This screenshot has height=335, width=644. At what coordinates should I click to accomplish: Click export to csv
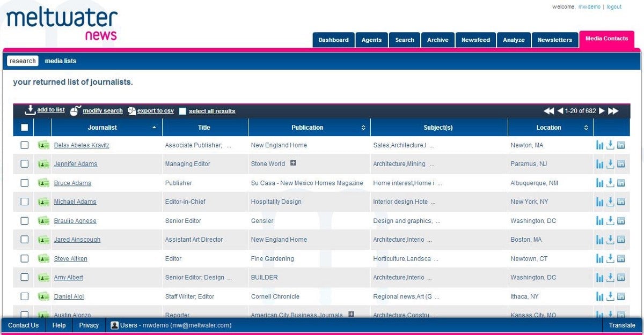coord(156,111)
